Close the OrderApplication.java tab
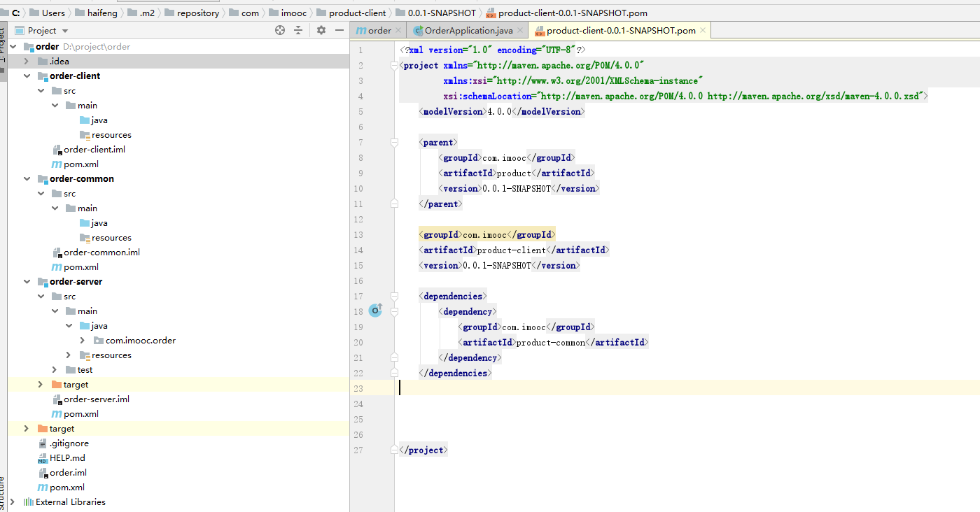 [520, 30]
